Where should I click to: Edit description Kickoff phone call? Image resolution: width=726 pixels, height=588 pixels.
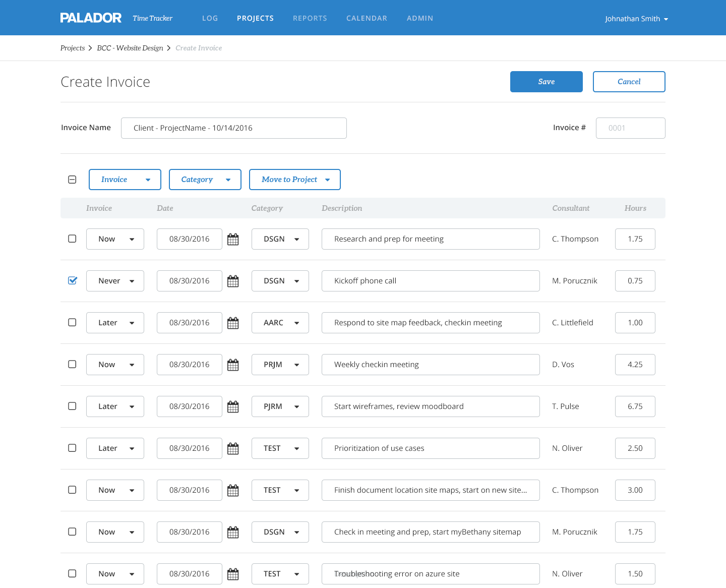tap(431, 281)
